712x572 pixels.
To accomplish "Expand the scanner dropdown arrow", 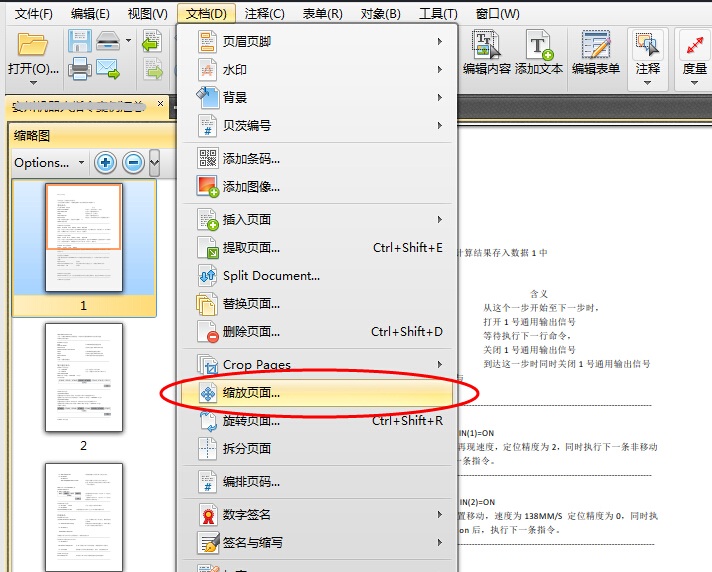I will coord(129,40).
